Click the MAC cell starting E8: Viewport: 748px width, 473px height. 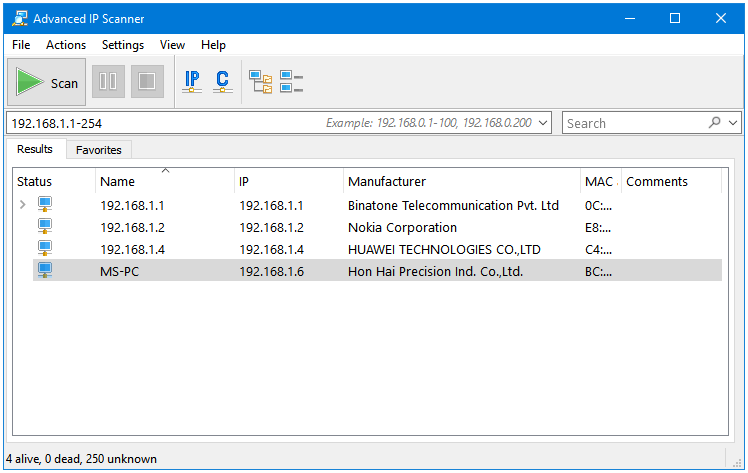click(x=598, y=227)
